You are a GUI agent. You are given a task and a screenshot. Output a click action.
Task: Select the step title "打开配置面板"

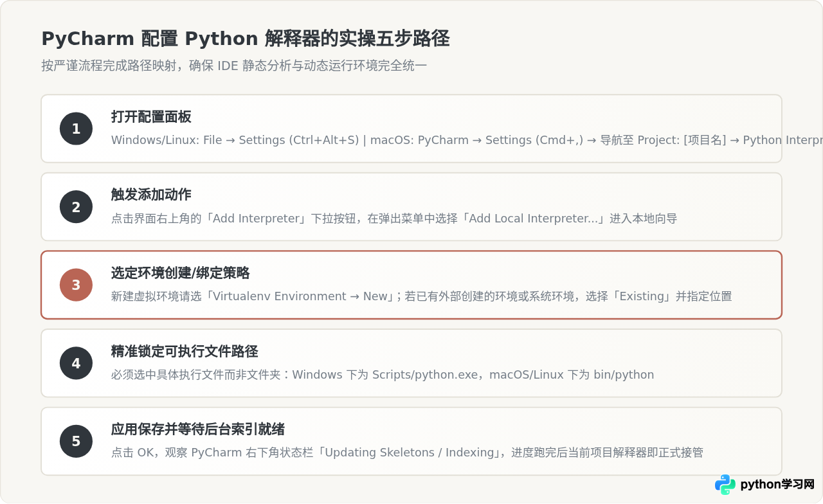[151, 117]
